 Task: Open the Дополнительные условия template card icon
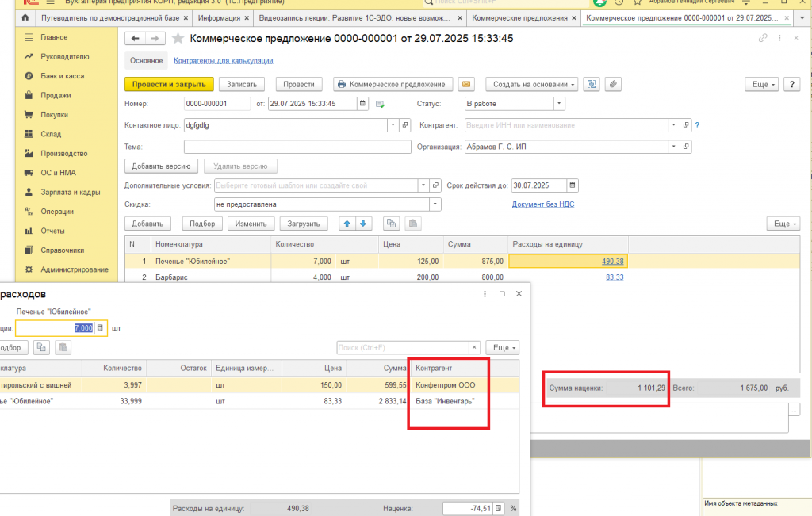(x=435, y=185)
